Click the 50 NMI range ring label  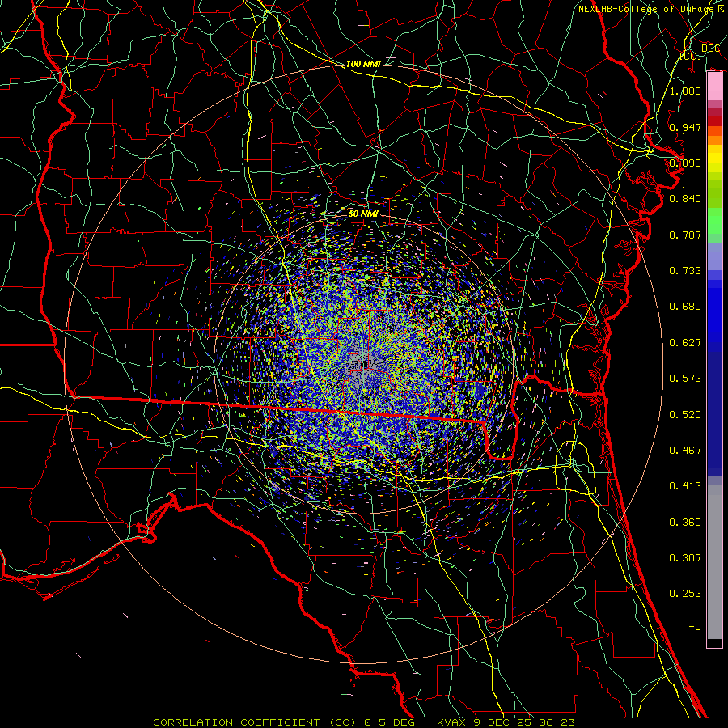coord(363,214)
